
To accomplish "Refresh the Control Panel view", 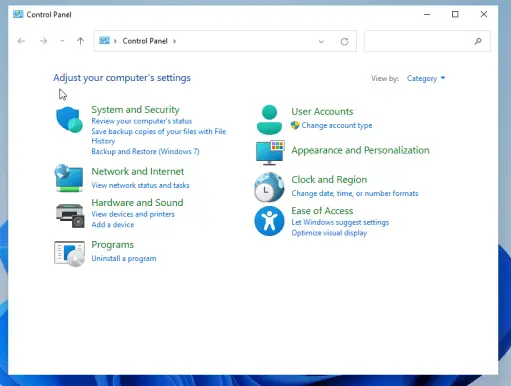I will pos(344,41).
